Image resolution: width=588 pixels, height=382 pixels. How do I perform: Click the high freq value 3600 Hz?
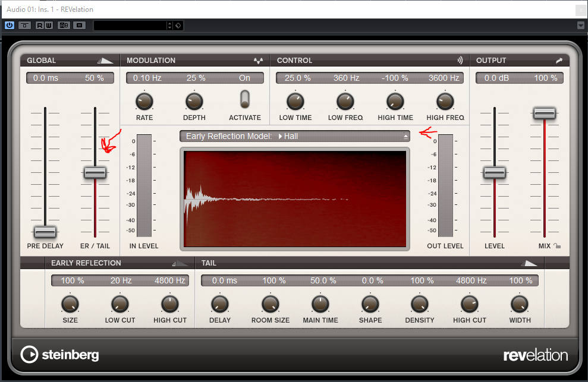[x=444, y=78]
